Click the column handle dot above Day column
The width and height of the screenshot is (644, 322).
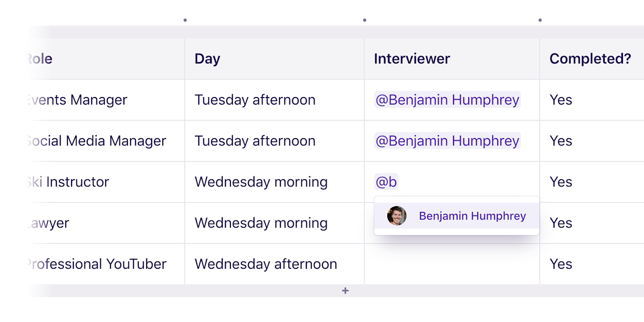[x=185, y=20]
